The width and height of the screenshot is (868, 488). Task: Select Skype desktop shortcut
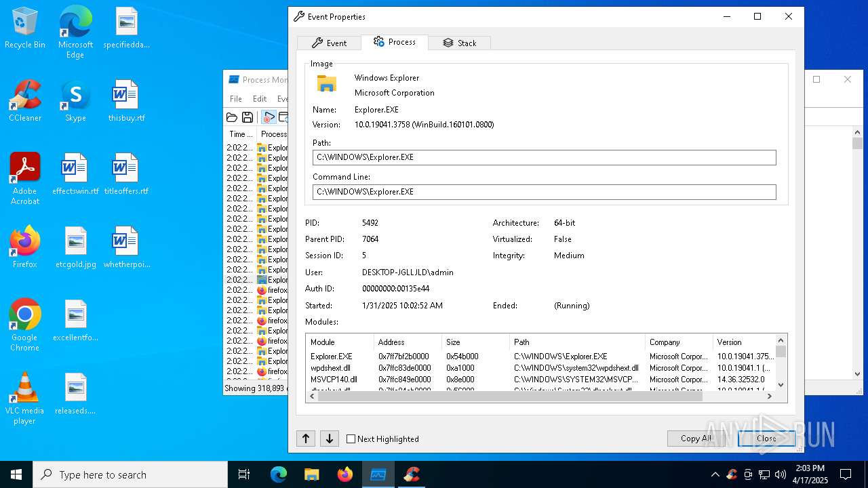click(x=75, y=102)
